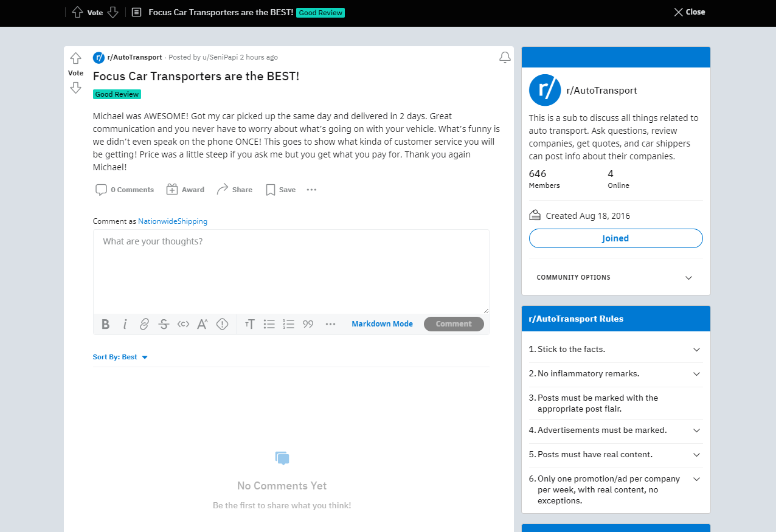Insert a numbered list

pos(289,324)
